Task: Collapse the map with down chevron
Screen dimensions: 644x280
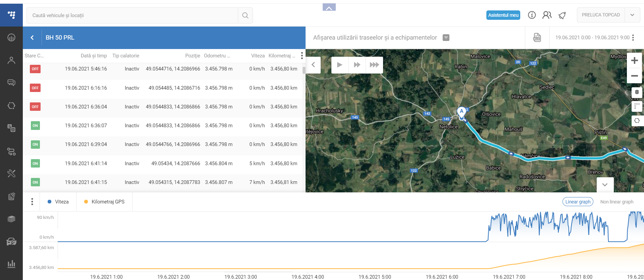Action: coord(605,185)
